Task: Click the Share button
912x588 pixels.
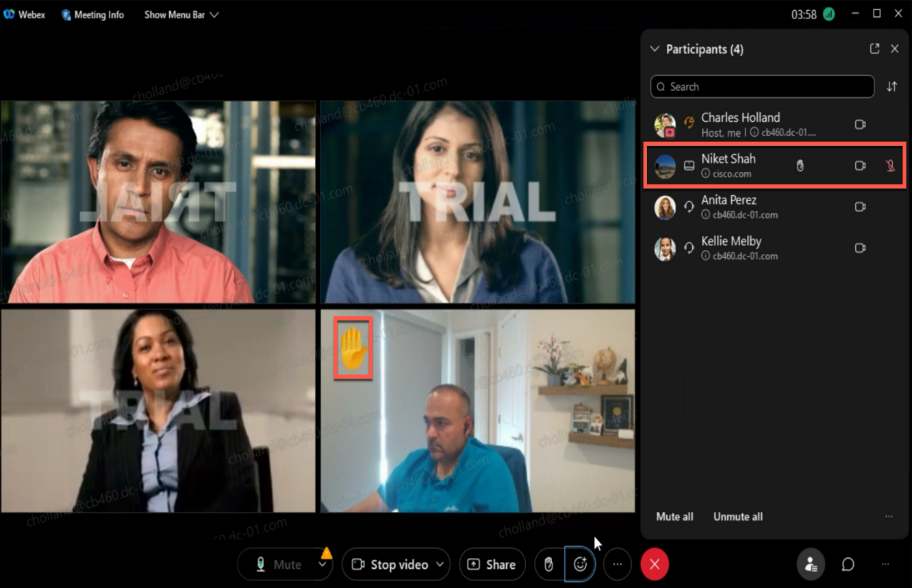Action: 492,565
